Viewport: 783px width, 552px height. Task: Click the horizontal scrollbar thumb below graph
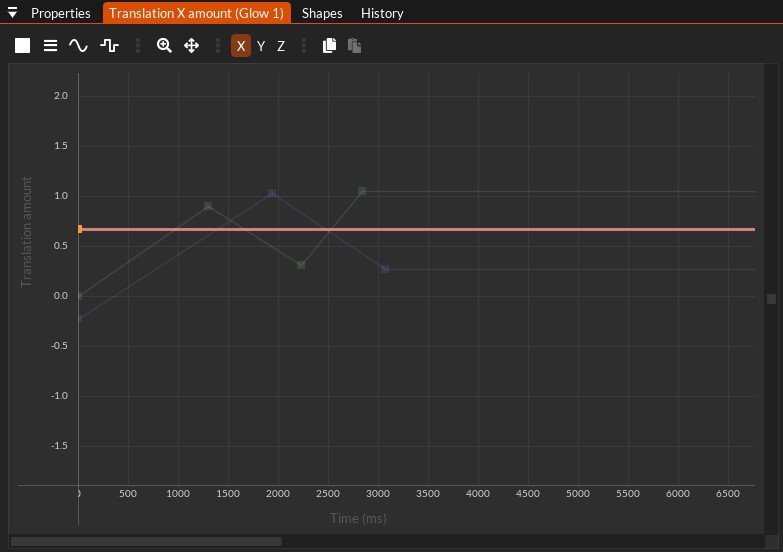point(146,542)
